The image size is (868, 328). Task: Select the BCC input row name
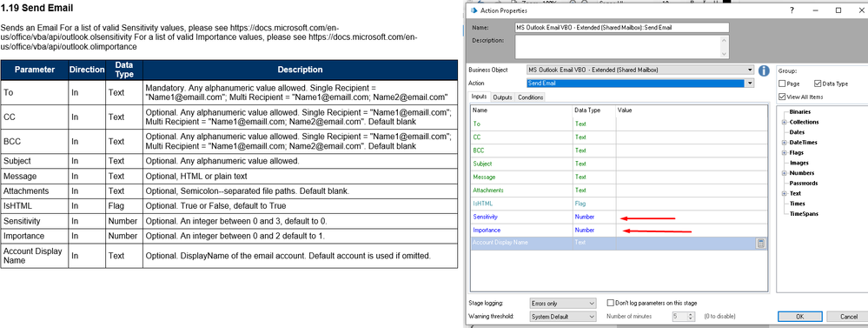point(478,151)
